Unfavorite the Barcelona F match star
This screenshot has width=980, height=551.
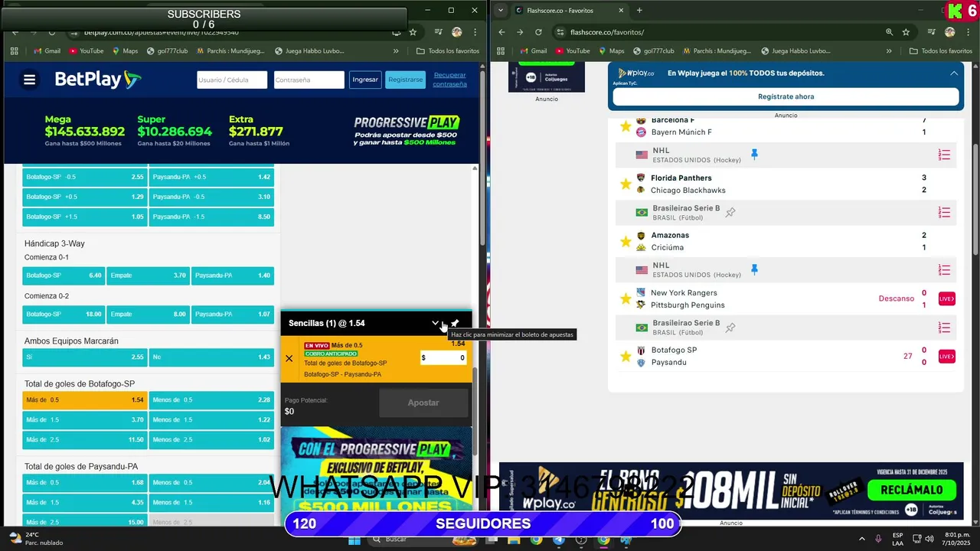[x=626, y=126]
